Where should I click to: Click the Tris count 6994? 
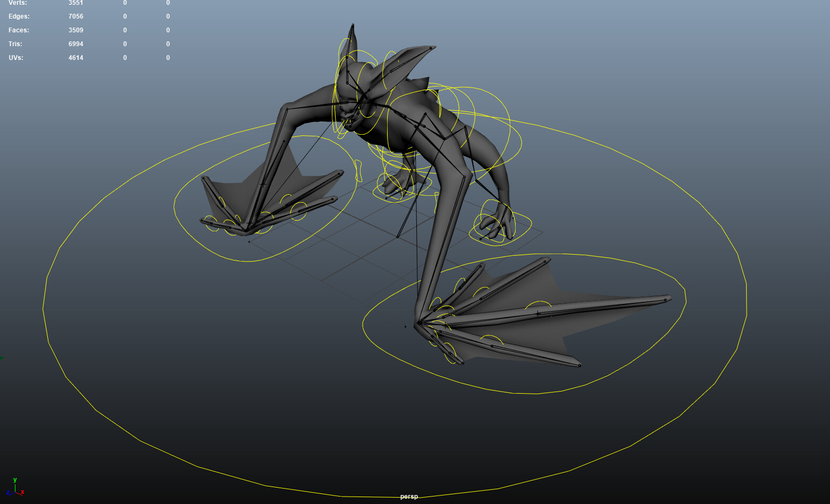[x=75, y=44]
